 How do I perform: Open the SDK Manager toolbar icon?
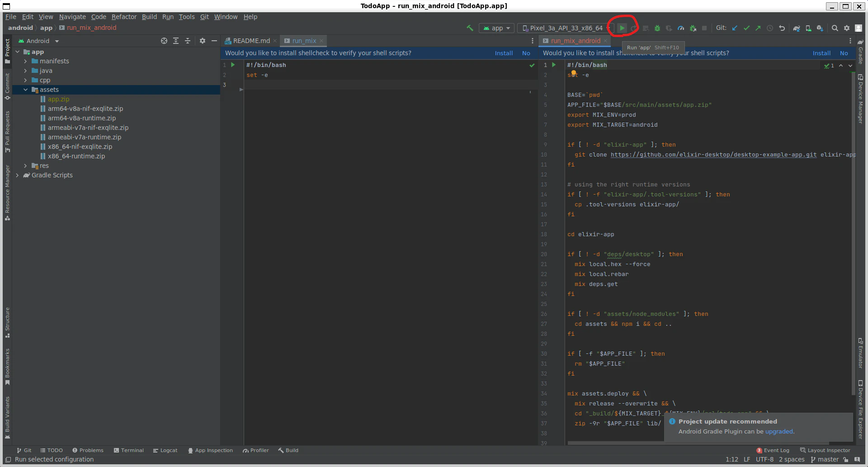click(x=820, y=28)
